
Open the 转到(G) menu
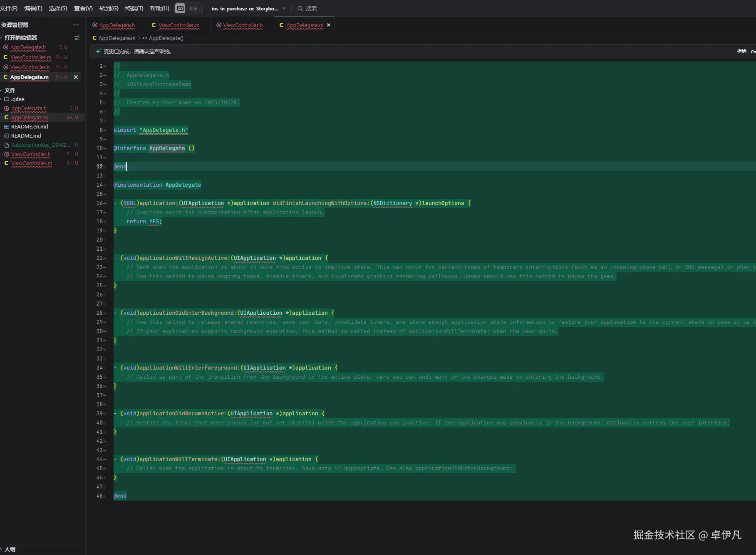109,8
